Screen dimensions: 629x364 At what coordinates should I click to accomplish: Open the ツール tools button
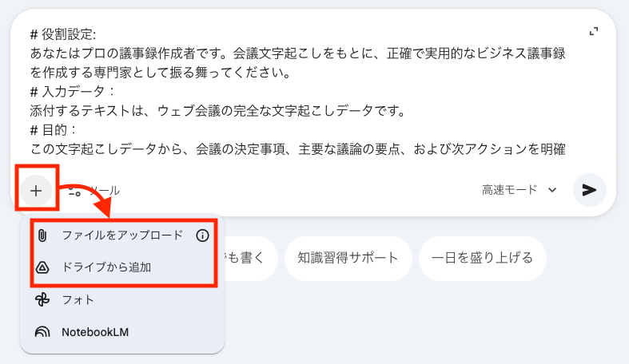pos(94,191)
